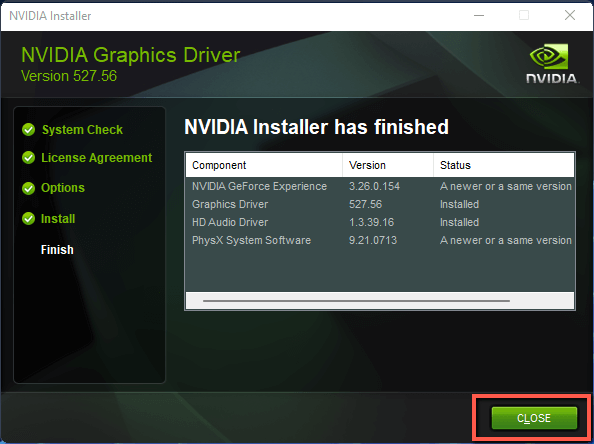Select the NVIDIA GeForce Experience row
Viewport: 594px width, 444px height.
click(x=380, y=186)
